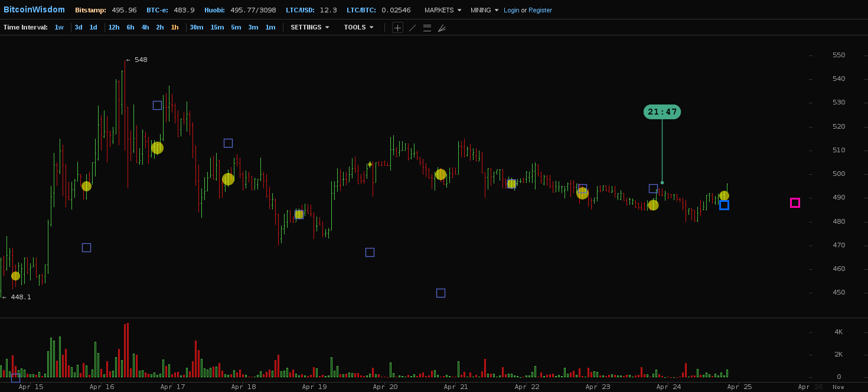868x392 pixels.
Task: Set time interval to 1h
Action: coord(175,27)
